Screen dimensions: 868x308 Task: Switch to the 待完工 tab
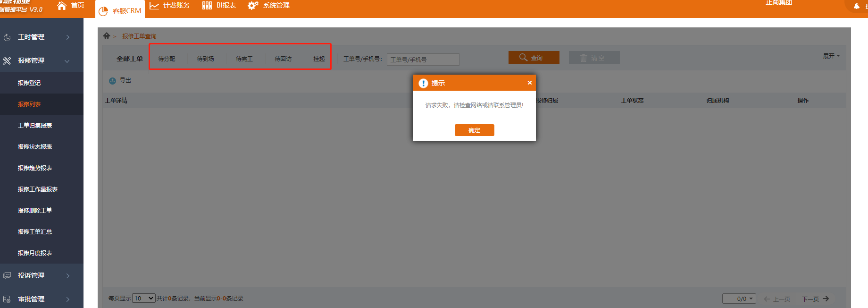coord(244,59)
